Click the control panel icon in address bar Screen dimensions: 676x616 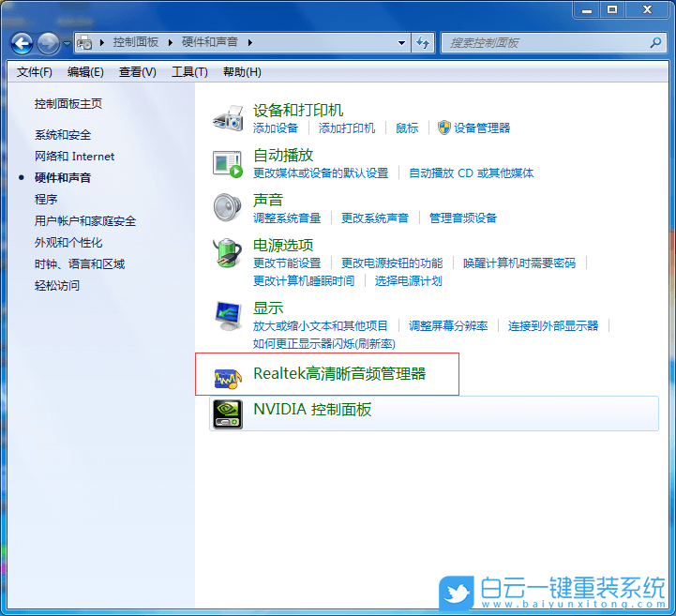[x=84, y=43]
